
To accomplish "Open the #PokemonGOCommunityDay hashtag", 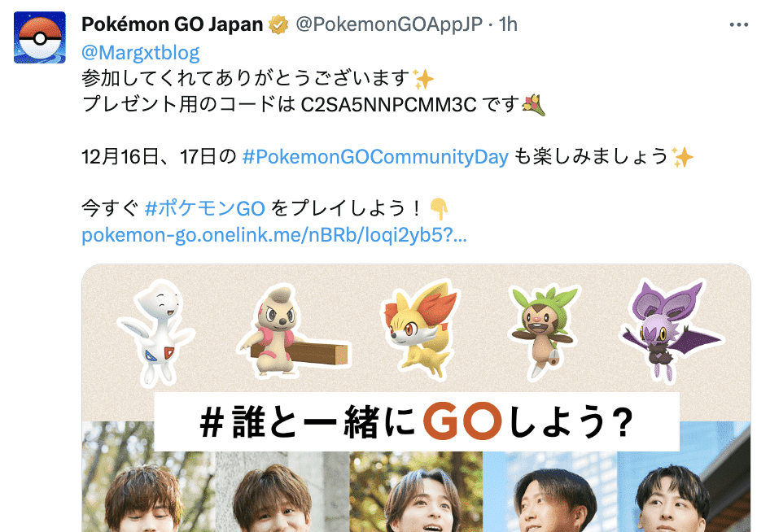I will 375,157.
